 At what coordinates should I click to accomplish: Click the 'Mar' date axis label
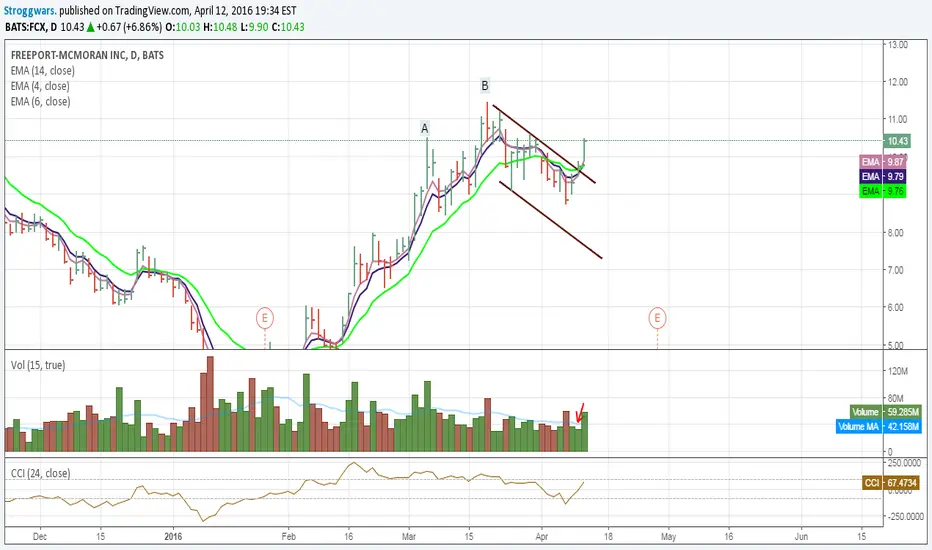pos(409,536)
